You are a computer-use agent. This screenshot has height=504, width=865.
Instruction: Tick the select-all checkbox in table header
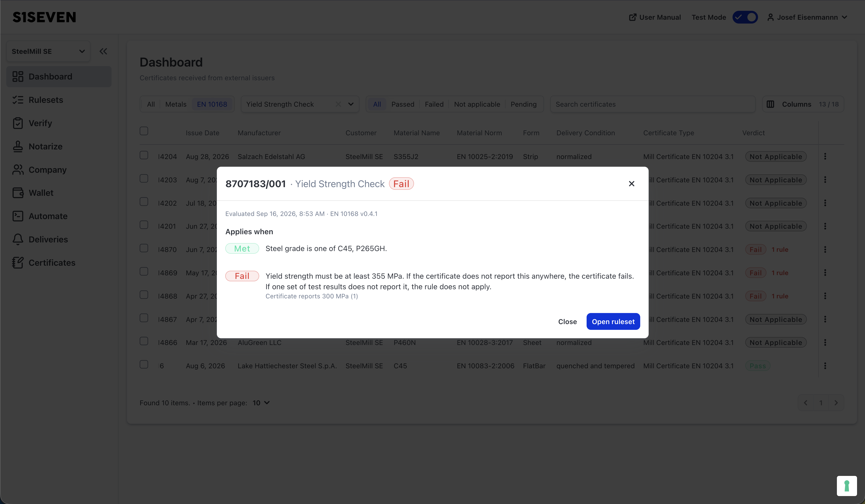144,131
